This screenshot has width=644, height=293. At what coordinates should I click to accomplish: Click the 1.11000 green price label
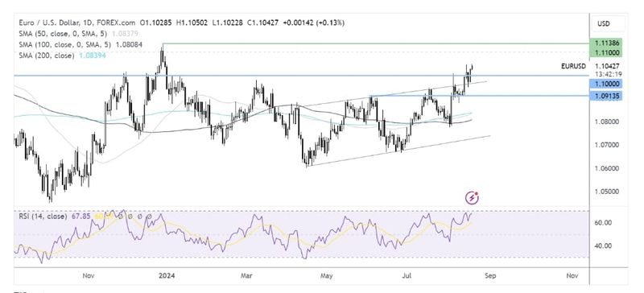606,52
